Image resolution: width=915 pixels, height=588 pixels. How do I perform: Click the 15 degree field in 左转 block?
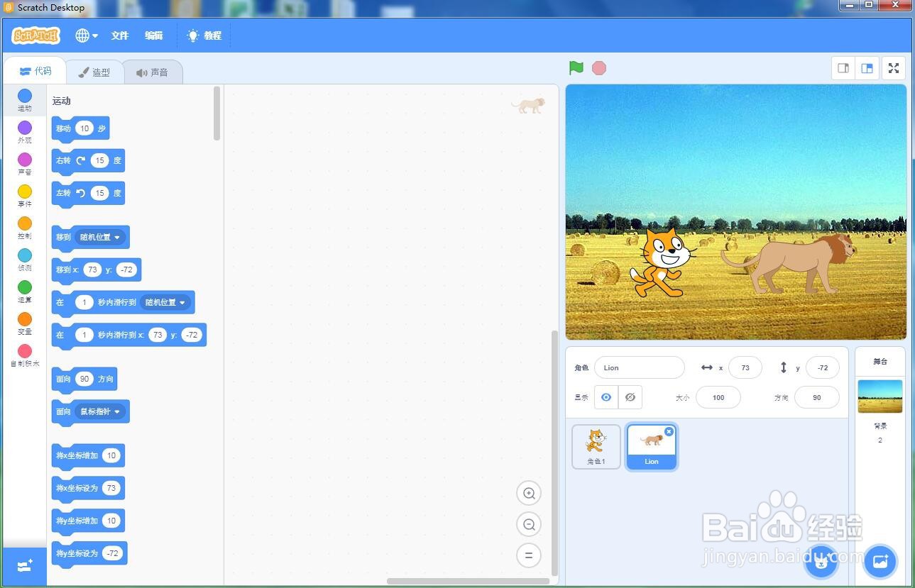click(100, 193)
